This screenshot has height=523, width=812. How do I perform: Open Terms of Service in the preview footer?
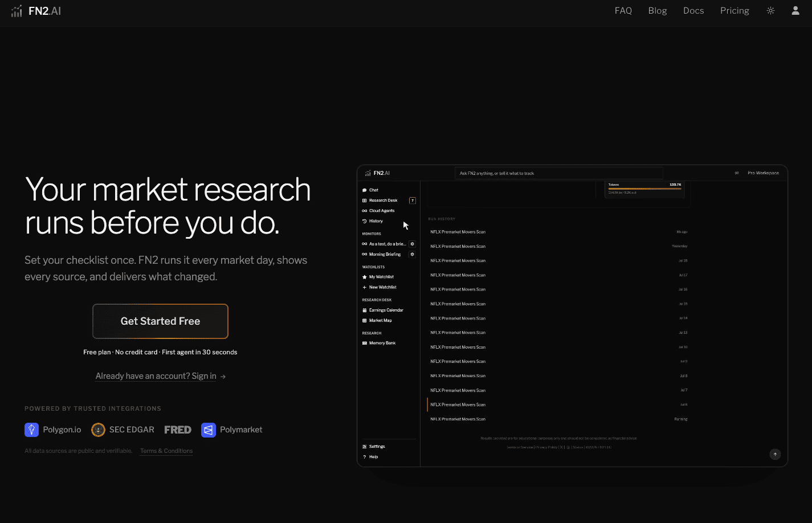pos(520,447)
